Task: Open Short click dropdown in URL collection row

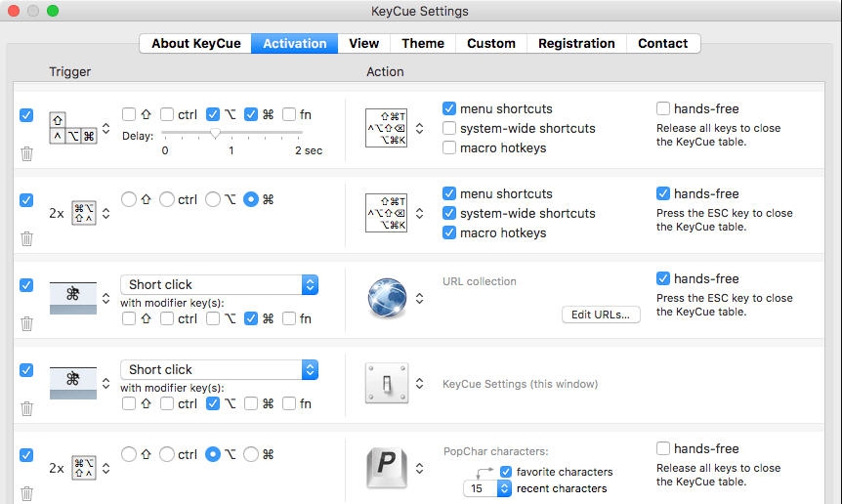Action: pyautogui.click(x=219, y=284)
